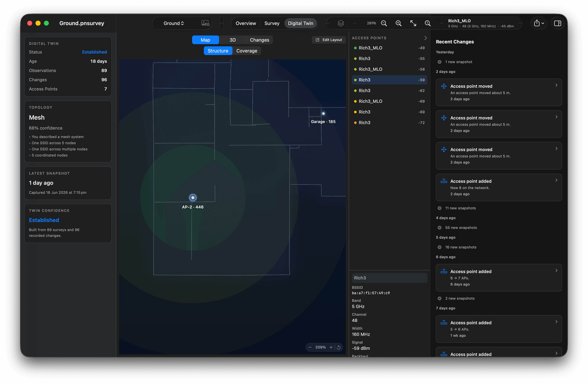Click the snapshot icon beside '55 new snapshots'
588x384 pixels.
(440, 228)
